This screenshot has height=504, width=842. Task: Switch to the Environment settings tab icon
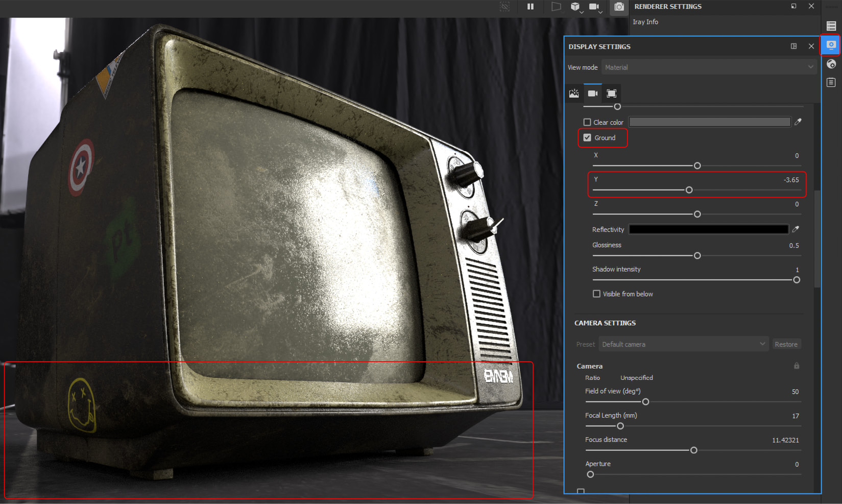(574, 93)
